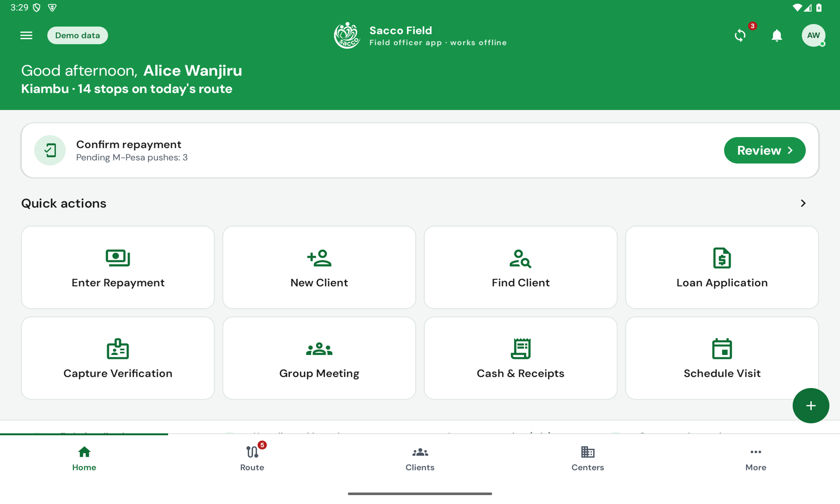Open the Confirm repayment phone-check icon
Image resolution: width=840 pixels, height=504 pixels.
50,150
